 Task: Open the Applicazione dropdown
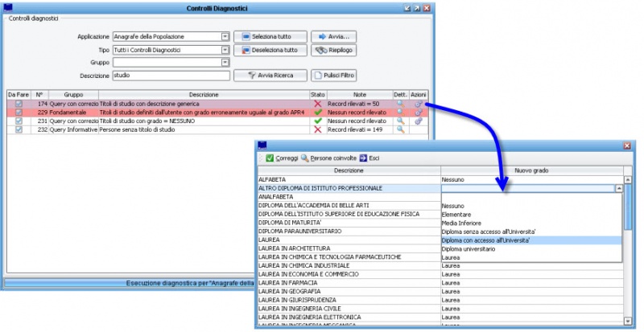225,36
